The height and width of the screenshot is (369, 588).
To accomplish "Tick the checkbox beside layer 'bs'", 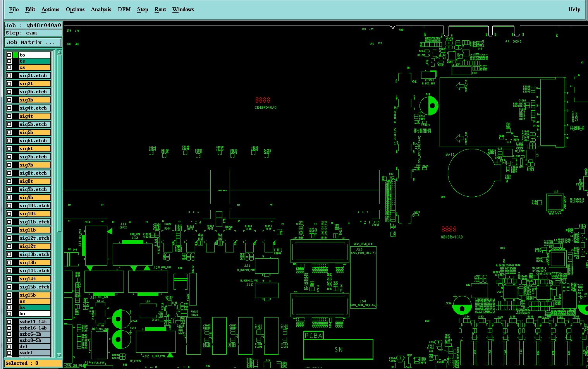I will click(x=9, y=307).
